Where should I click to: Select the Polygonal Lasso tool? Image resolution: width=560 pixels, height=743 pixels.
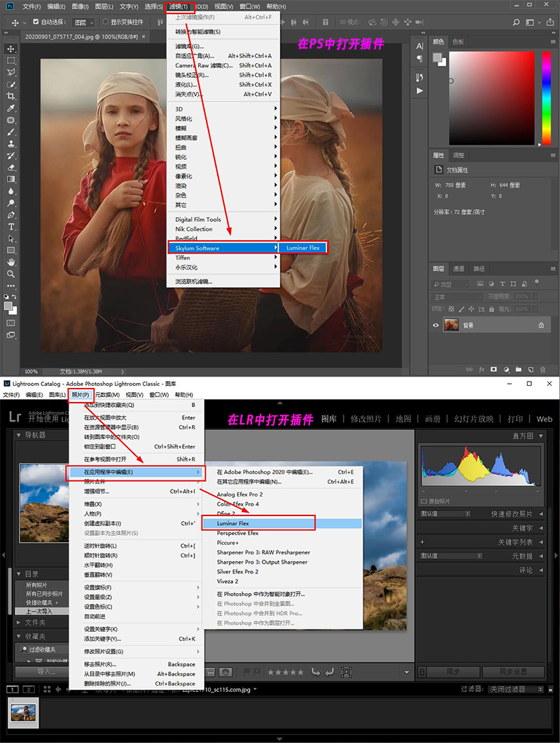tap(11, 73)
